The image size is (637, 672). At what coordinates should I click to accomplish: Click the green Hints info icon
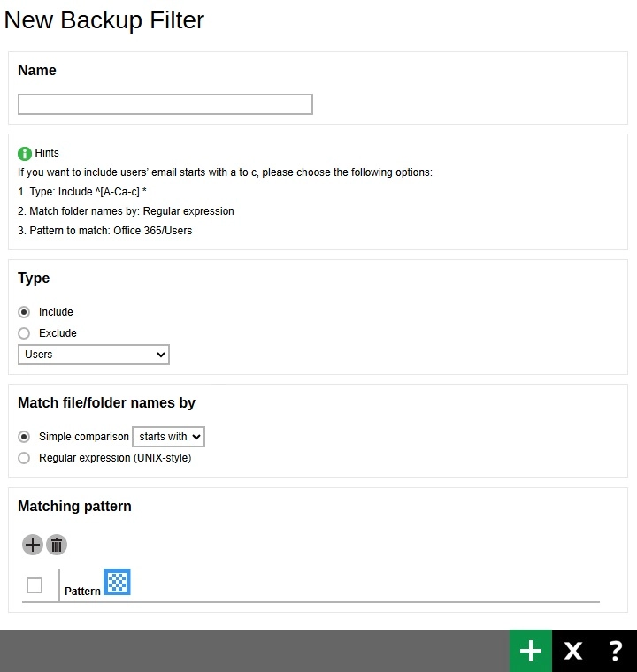25,153
